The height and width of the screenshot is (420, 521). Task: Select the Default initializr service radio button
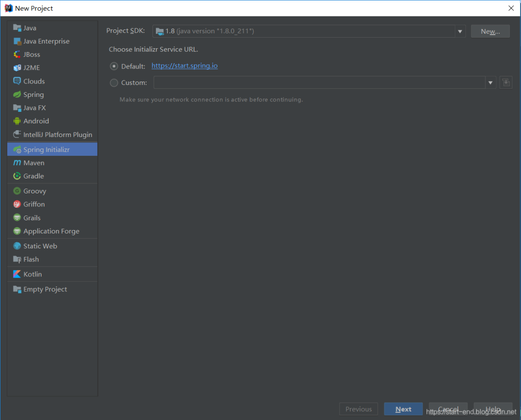point(114,66)
